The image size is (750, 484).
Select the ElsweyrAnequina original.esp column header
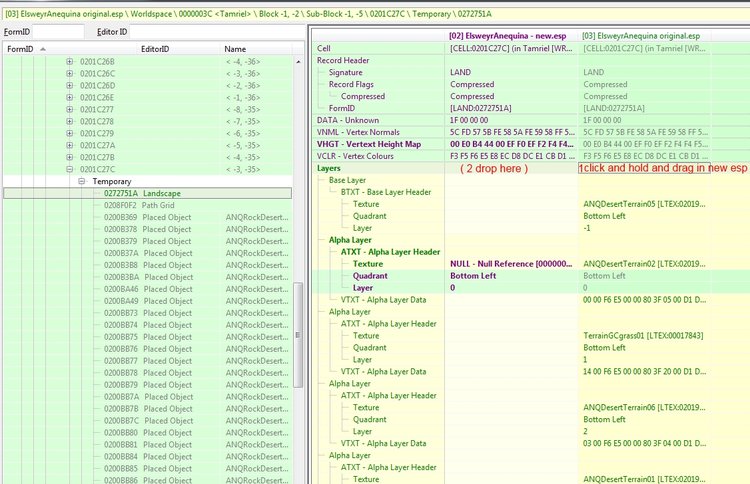click(x=641, y=36)
